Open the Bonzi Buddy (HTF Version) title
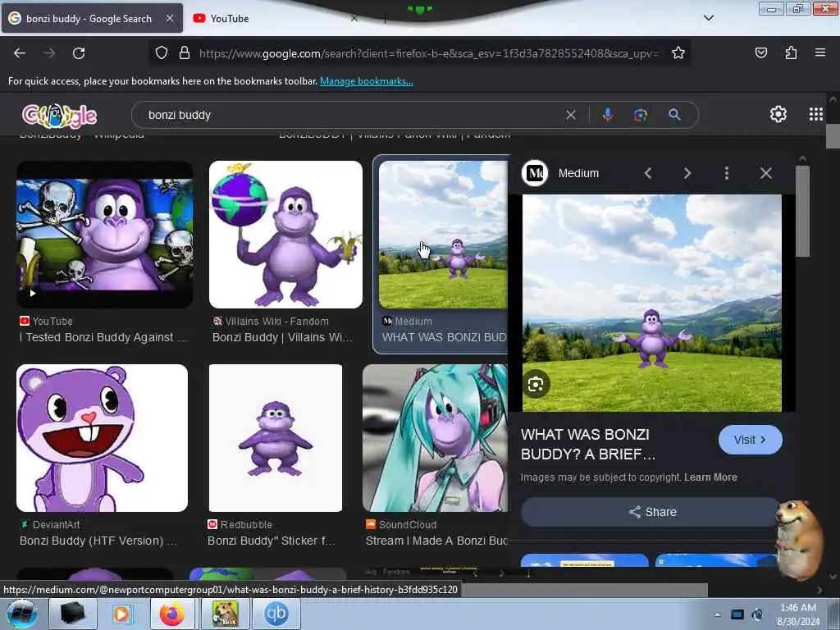 tap(98, 541)
